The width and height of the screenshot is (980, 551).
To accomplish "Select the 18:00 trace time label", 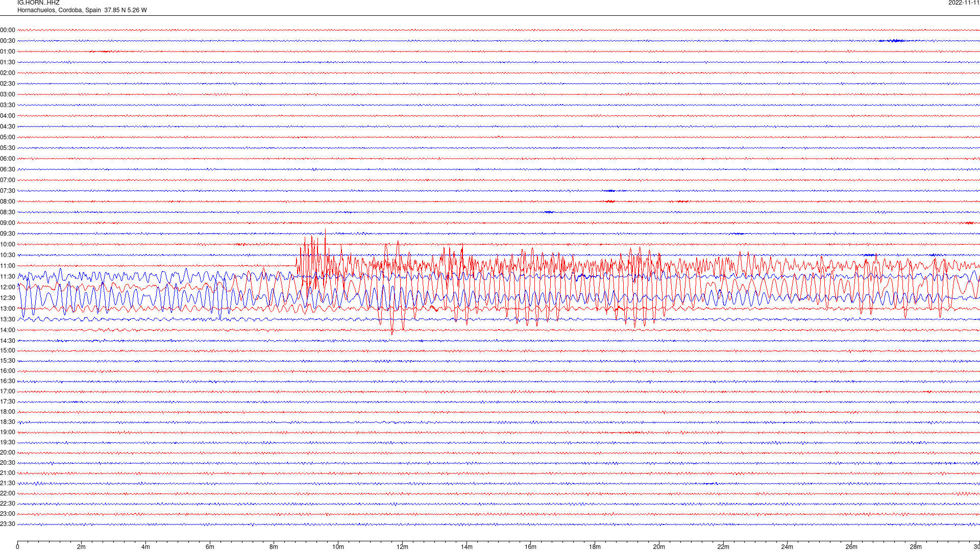I will 8,412.
